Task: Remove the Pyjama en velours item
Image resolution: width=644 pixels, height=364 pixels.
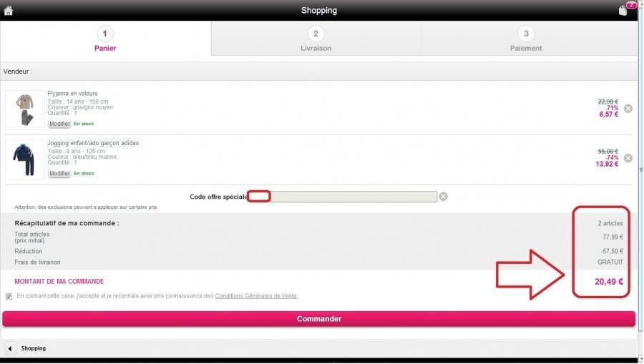Action: [x=628, y=109]
